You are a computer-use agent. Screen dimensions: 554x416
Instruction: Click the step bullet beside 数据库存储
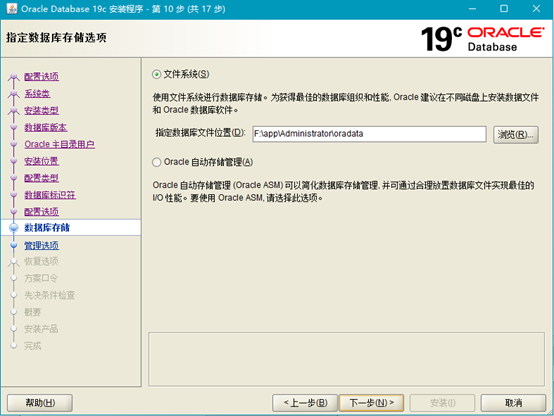13,228
